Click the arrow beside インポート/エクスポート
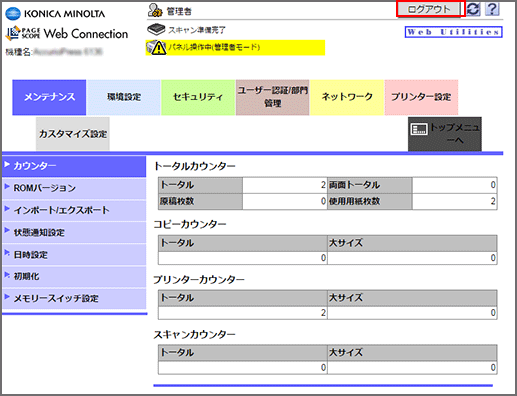 [x=7, y=209]
